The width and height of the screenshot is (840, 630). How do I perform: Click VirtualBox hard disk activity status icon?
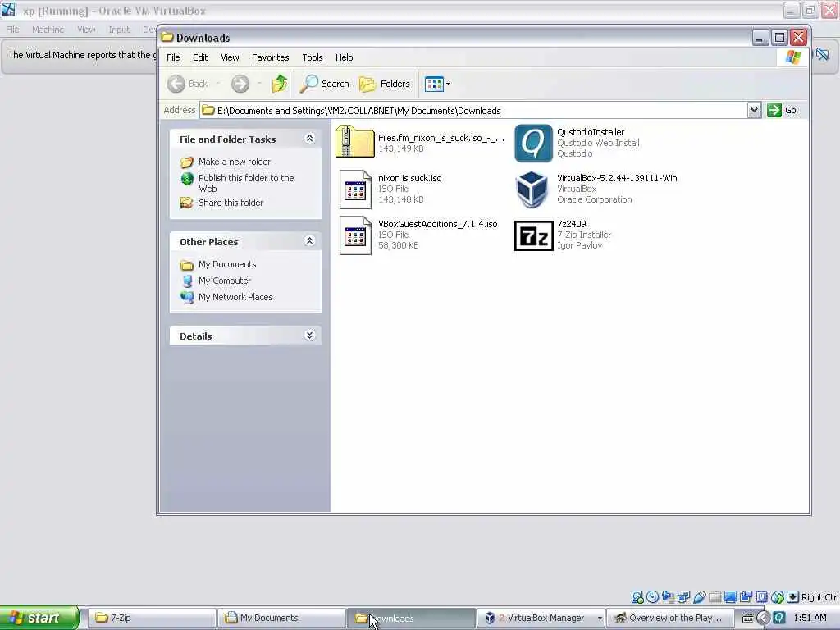[x=637, y=597]
